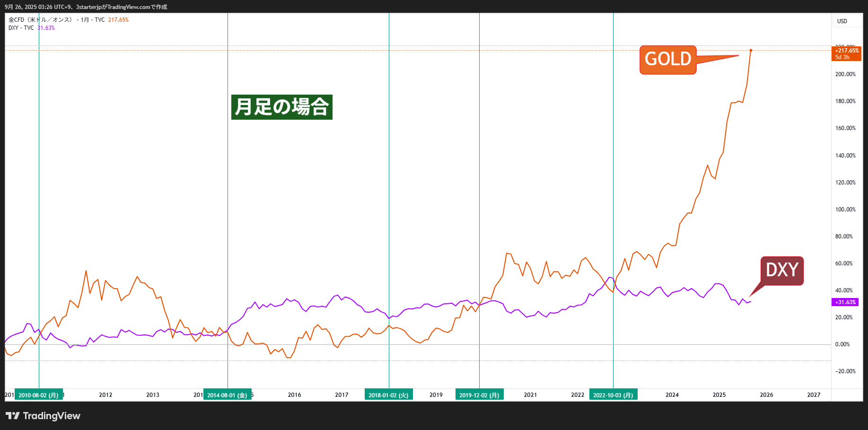Select the dark red DXY callout label

781,271
